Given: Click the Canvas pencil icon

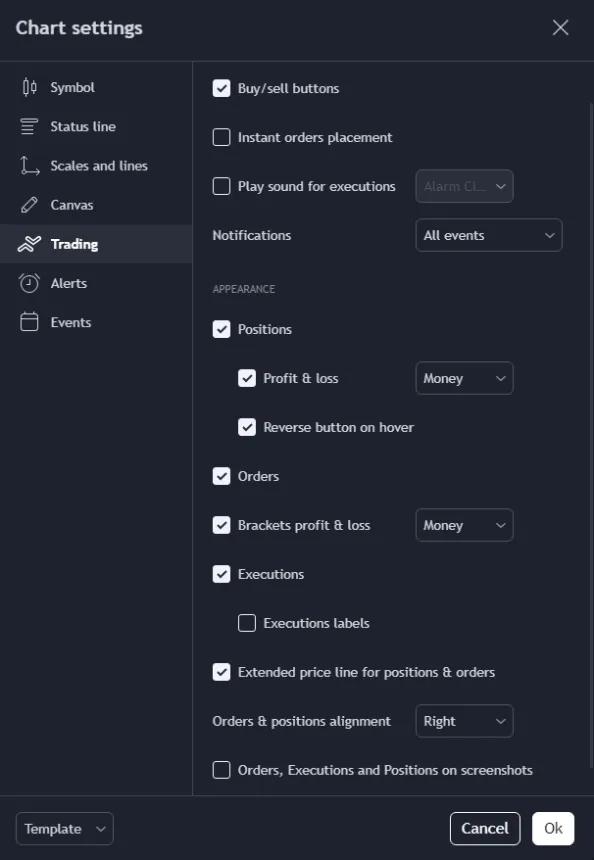Looking at the screenshot, I should [x=29, y=205].
